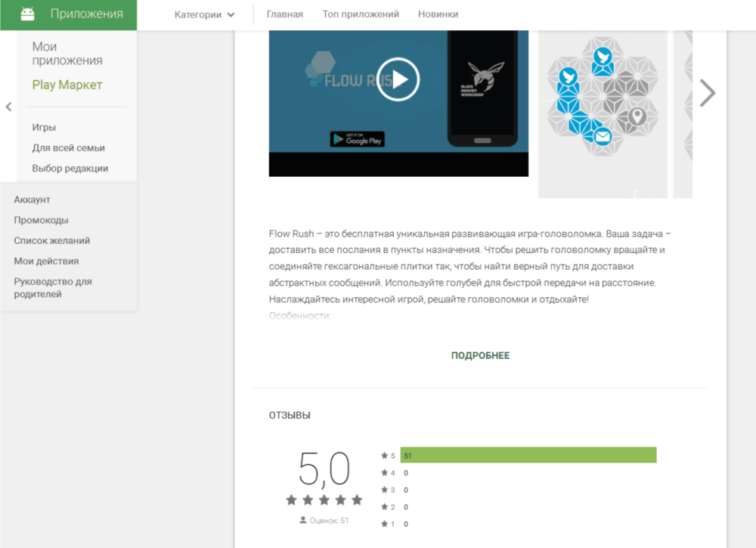Switch to Топ приложений

[361, 13]
